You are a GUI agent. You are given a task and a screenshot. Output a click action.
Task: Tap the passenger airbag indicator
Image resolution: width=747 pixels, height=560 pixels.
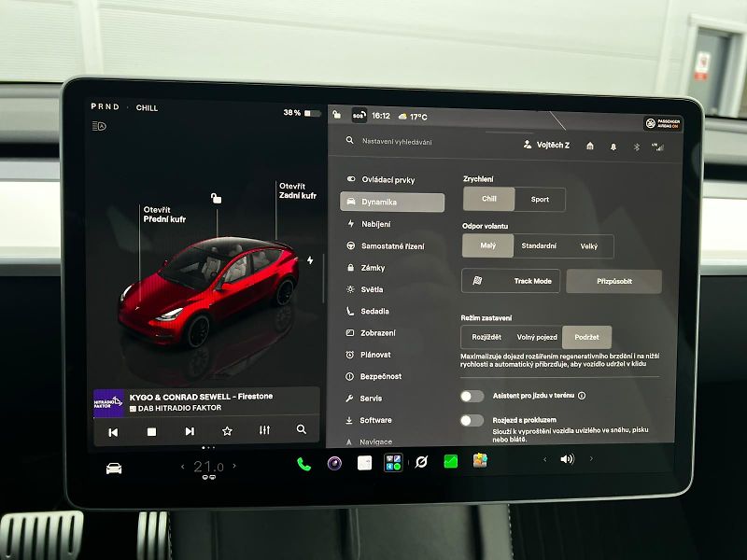[x=663, y=124]
